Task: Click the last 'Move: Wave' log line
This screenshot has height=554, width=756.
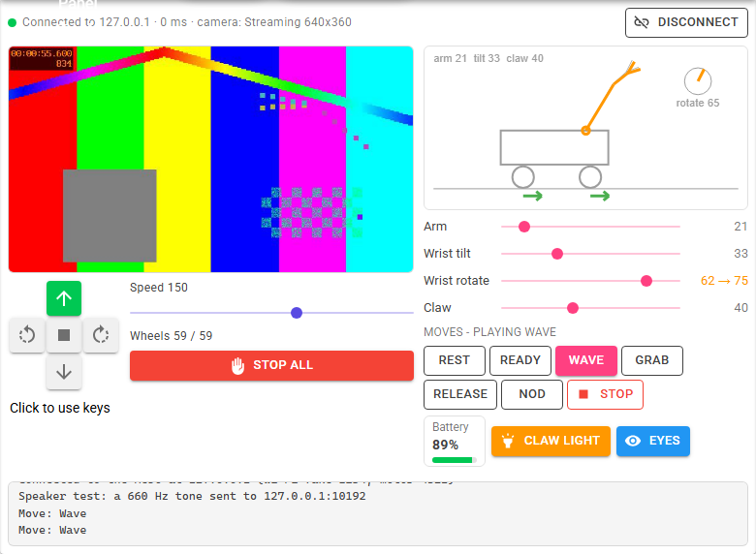Action: pos(52,530)
